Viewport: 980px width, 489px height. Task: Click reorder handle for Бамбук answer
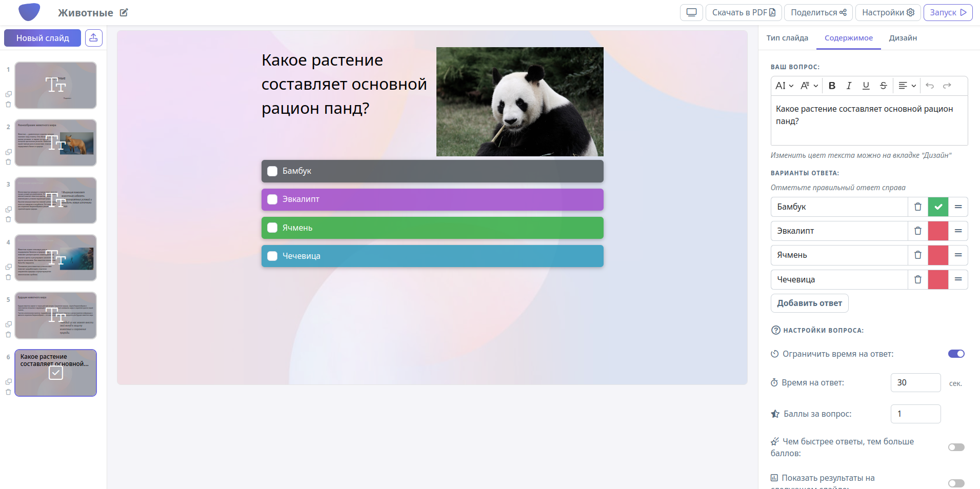click(958, 207)
